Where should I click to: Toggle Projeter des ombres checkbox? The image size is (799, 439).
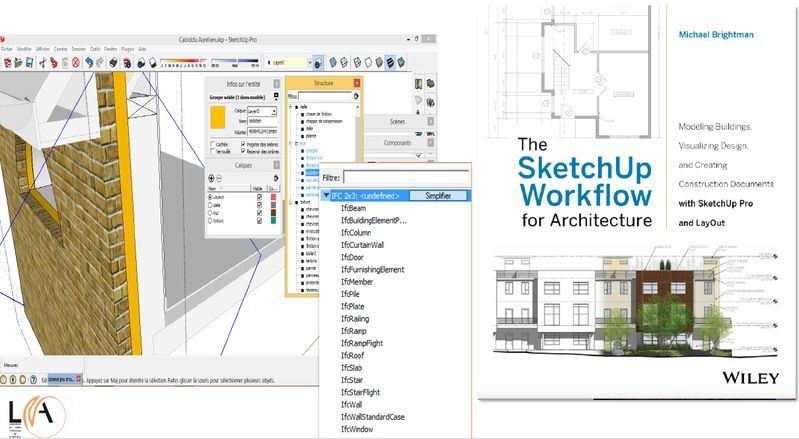point(242,143)
